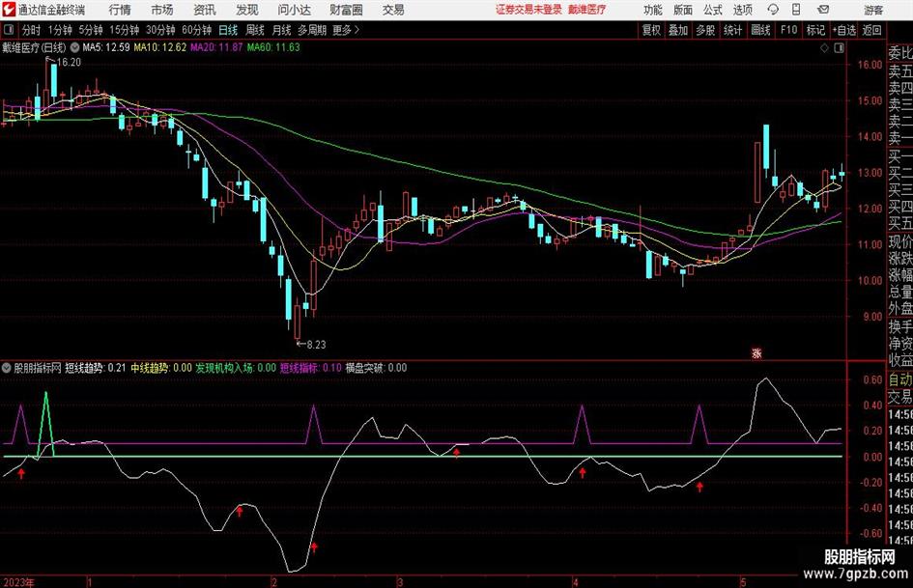
Task: Open the 选项 menu
Action: (742, 10)
